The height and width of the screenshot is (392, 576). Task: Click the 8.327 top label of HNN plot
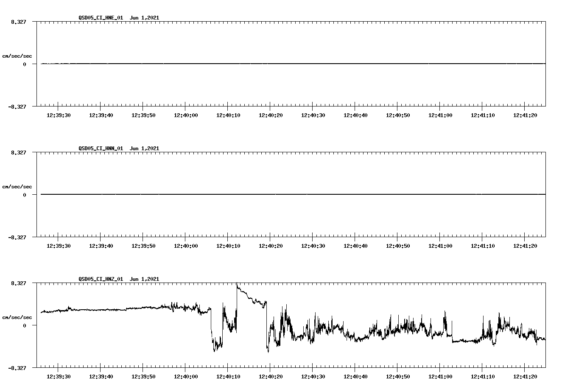coord(19,152)
